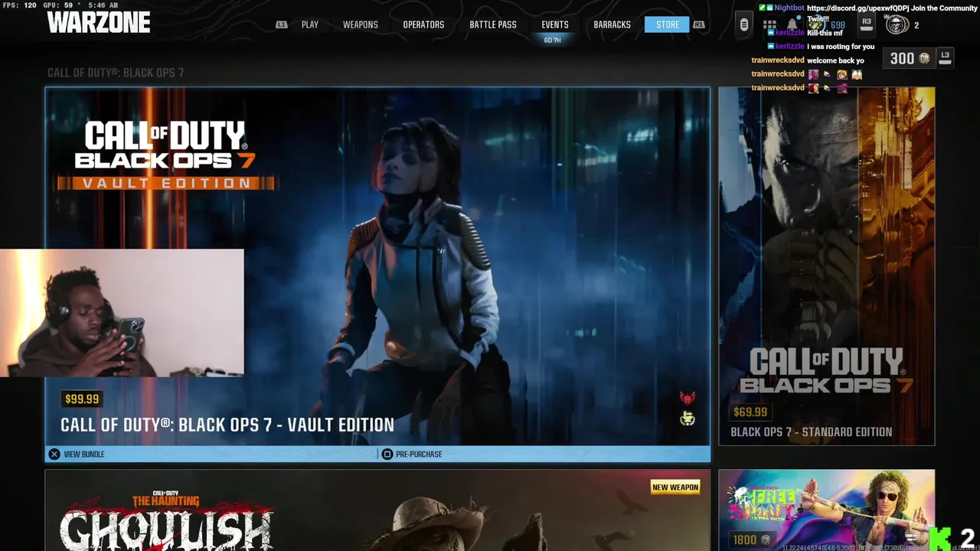Viewport: 980px width, 551px height.
Task: Click the VIEW BUNDLE button
Action: pyautogui.click(x=84, y=454)
